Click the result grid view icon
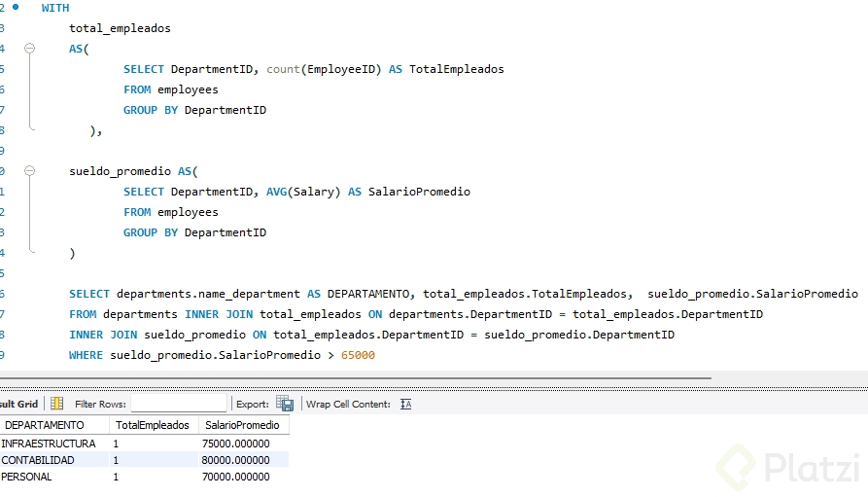This screenshot has width=868, height=497. (57, 404)
